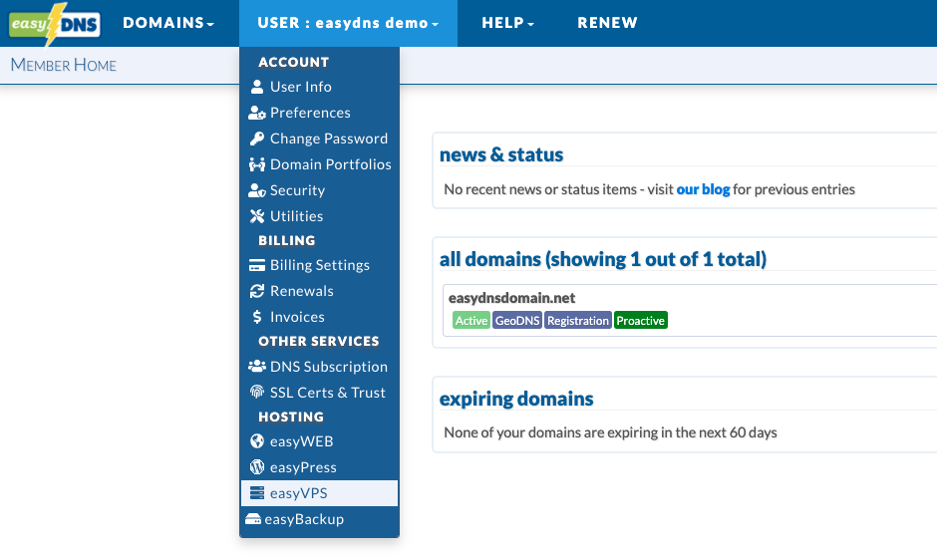Viewport: 937px width, 560px height.
Task: Open Billing Settings entry
Action: [x=319, y=265]
